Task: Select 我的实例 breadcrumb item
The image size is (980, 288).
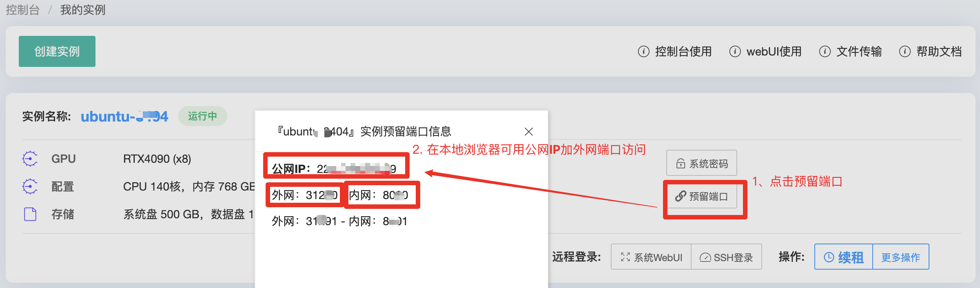Action: click(83, 9)
